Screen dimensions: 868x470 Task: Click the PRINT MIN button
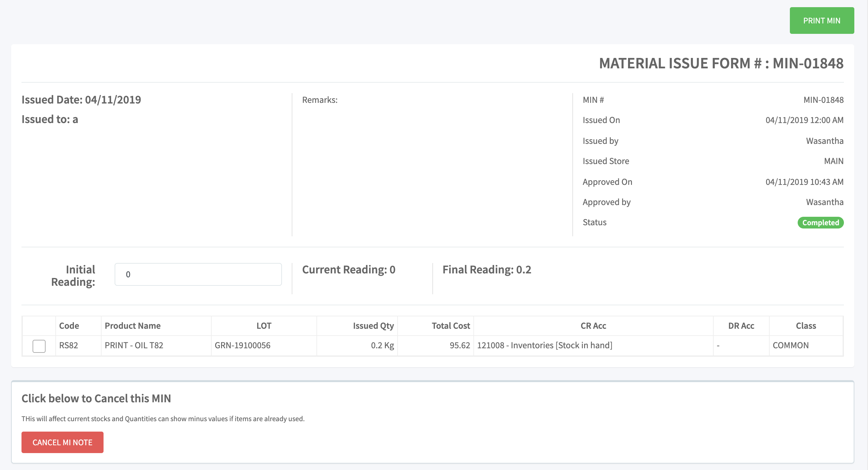point(821,21)
